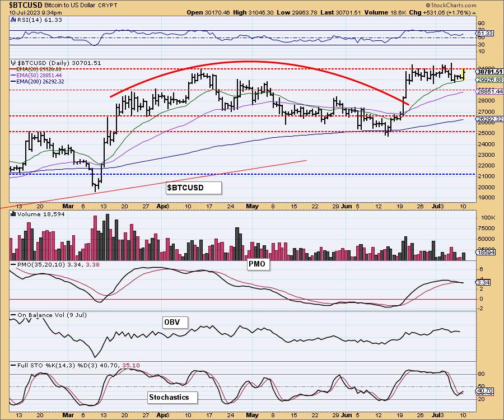
Task: Click the Open 30170.46 value
Action: tap(208, 12)
